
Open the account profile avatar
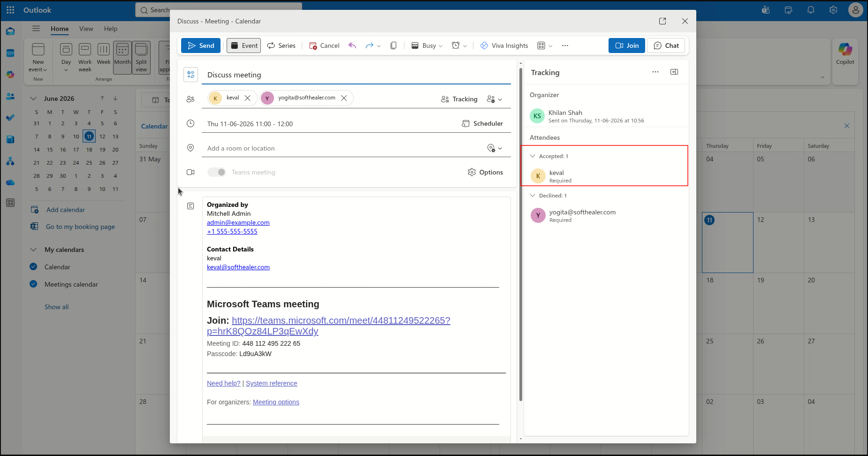[x=856, y=10]
